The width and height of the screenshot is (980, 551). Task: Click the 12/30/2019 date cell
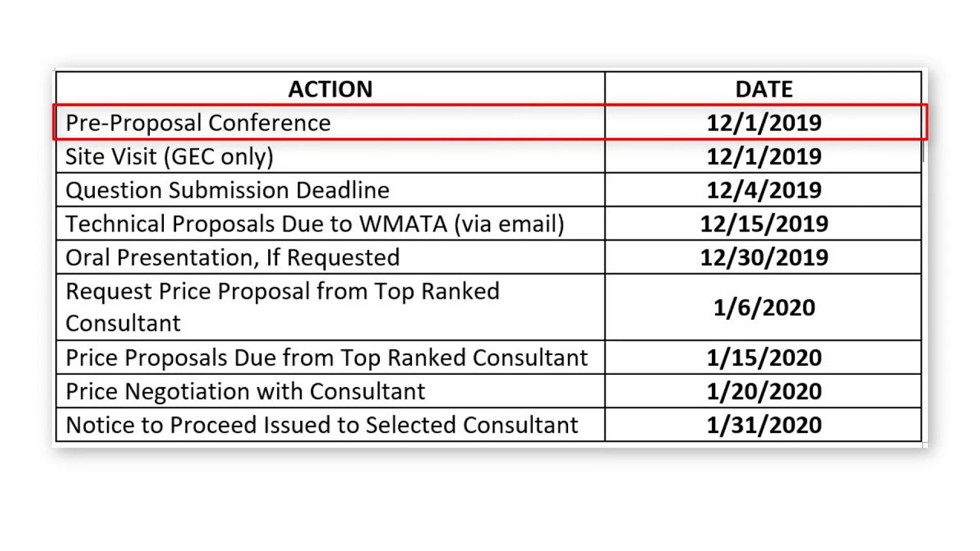(x=763, y=257)
